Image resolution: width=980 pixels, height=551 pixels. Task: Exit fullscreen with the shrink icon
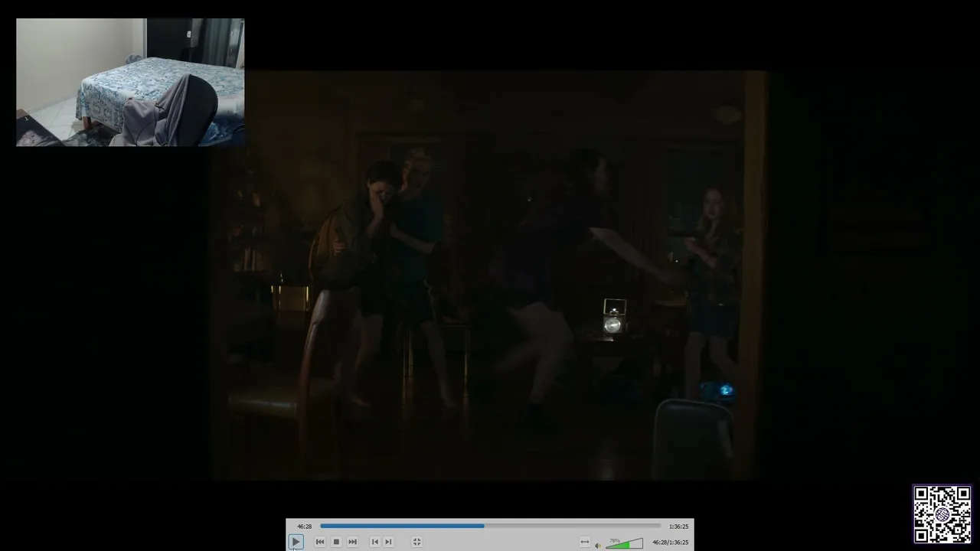coord(416,542)
